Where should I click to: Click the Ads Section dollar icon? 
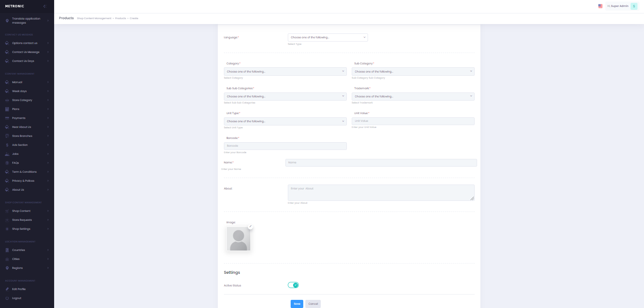(7, 145)
